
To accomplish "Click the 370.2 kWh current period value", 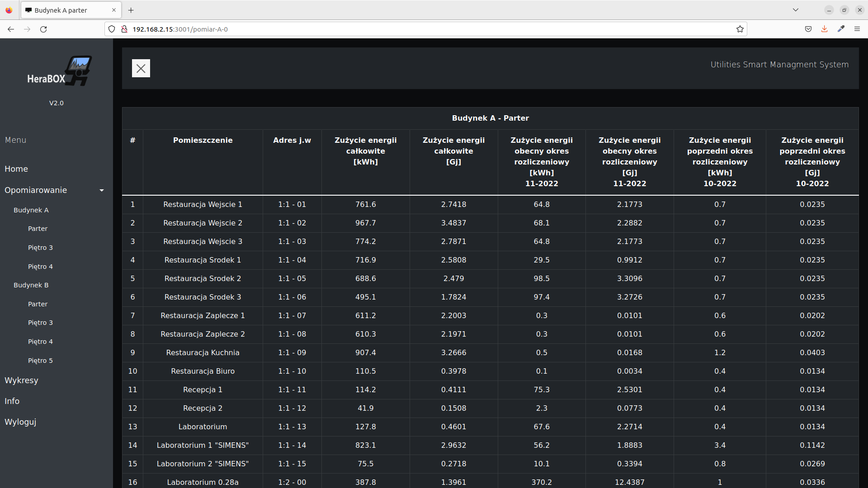I will 541,482.
